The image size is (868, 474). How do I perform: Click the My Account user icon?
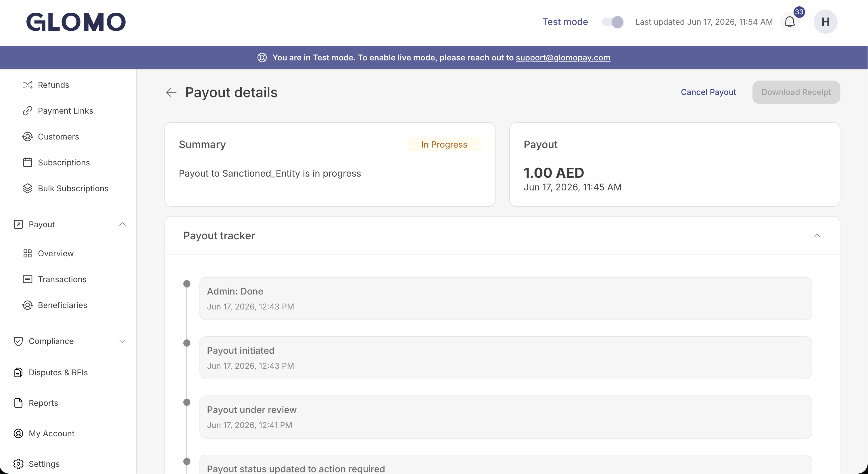18,433
